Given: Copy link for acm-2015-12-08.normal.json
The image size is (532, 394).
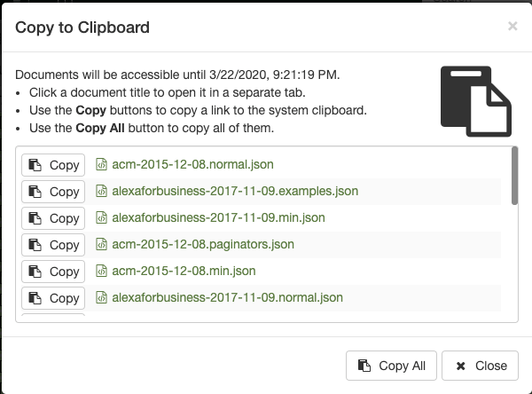Looking at the screenshot, I should point(53,165).
